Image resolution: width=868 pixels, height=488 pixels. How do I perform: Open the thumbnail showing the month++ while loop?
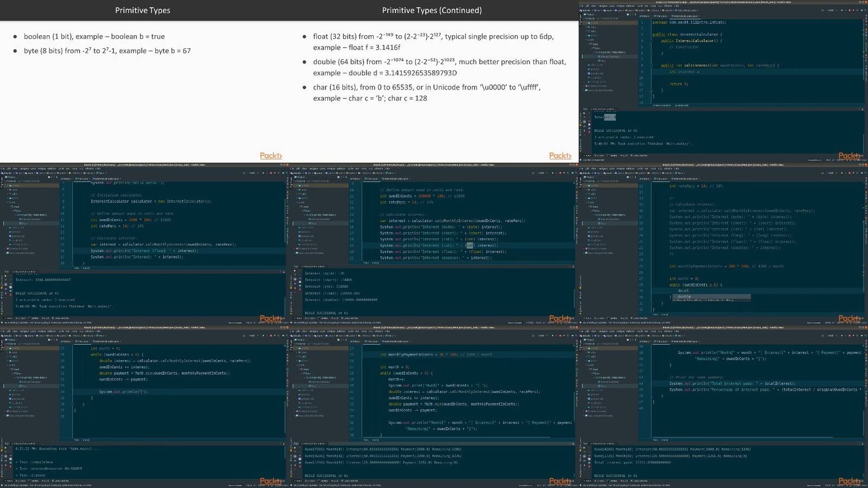coord(434,407)
